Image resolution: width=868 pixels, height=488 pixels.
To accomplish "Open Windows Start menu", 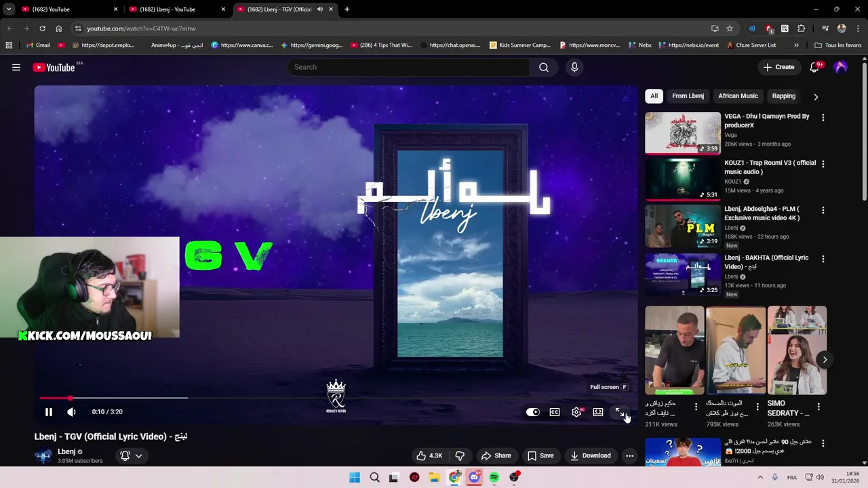I will pyautogui.click(x=355, y=477).
